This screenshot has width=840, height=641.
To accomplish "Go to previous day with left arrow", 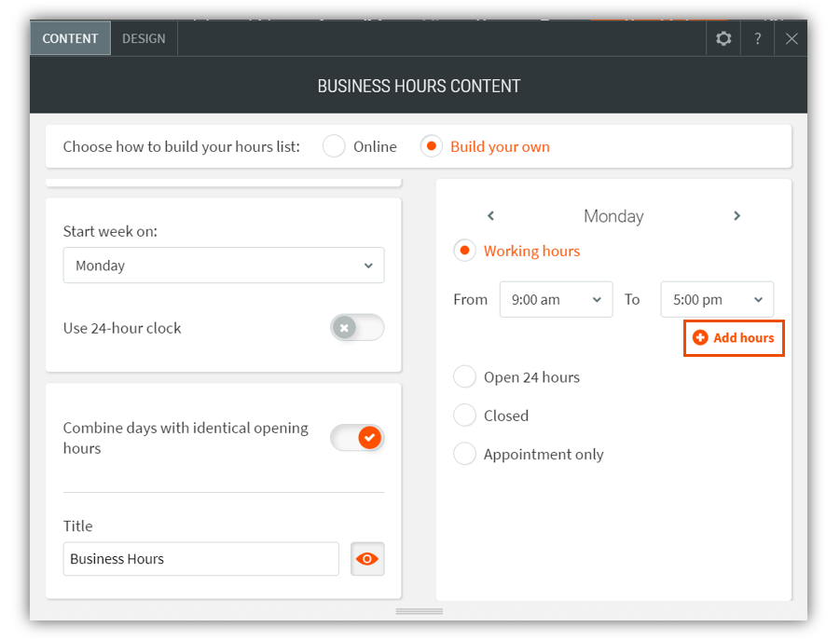I will tap(491, 216).
